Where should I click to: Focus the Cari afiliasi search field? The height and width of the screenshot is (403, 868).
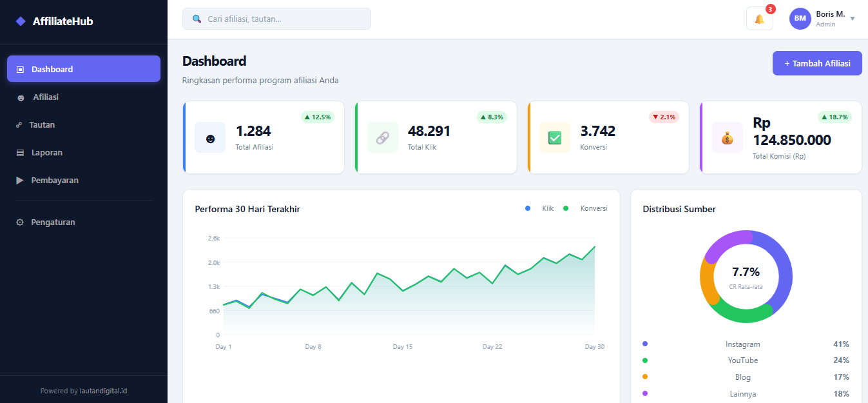276,19
